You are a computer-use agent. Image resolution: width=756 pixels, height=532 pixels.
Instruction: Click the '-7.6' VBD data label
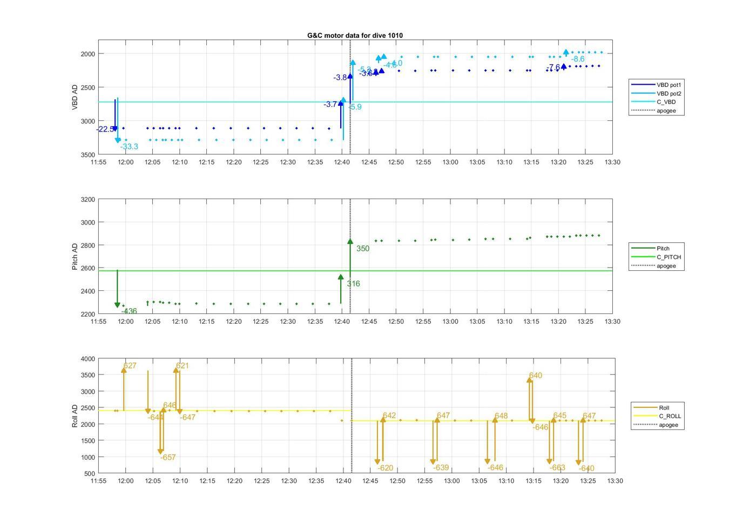point(553,67)
